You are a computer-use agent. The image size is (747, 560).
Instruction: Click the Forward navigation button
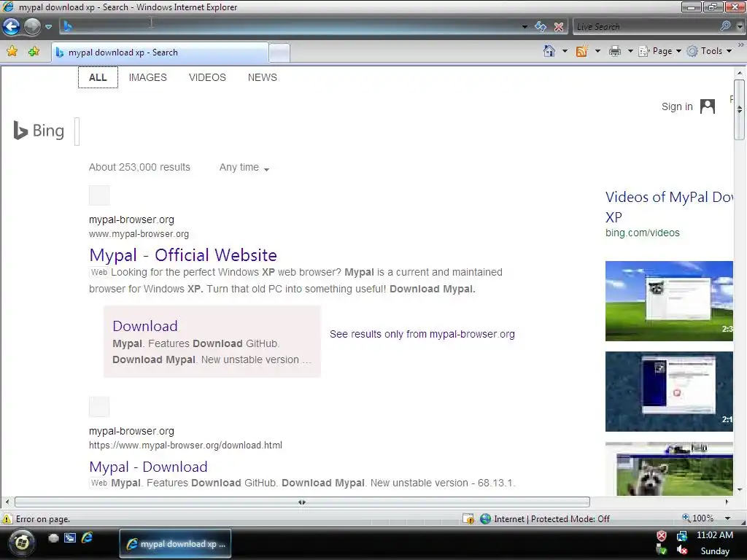coord(32,27)
